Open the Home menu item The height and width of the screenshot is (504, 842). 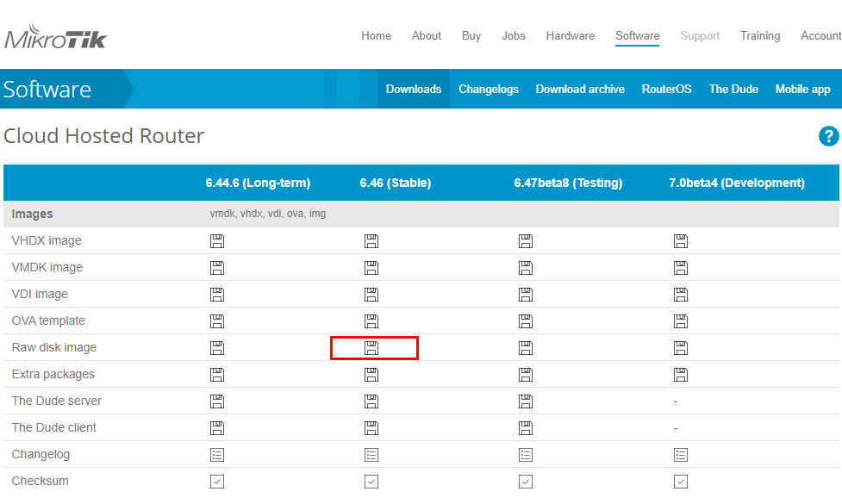tap(376, 35)
